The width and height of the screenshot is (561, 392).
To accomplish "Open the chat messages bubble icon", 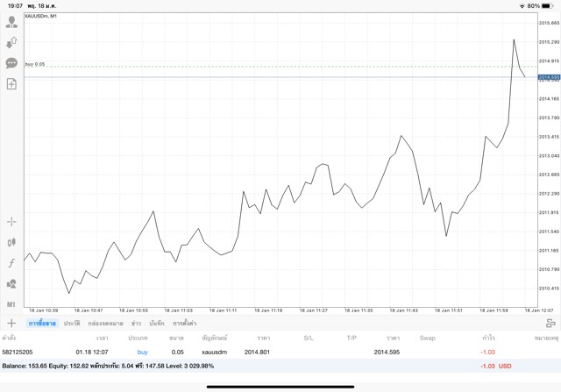I will point(11,63).
